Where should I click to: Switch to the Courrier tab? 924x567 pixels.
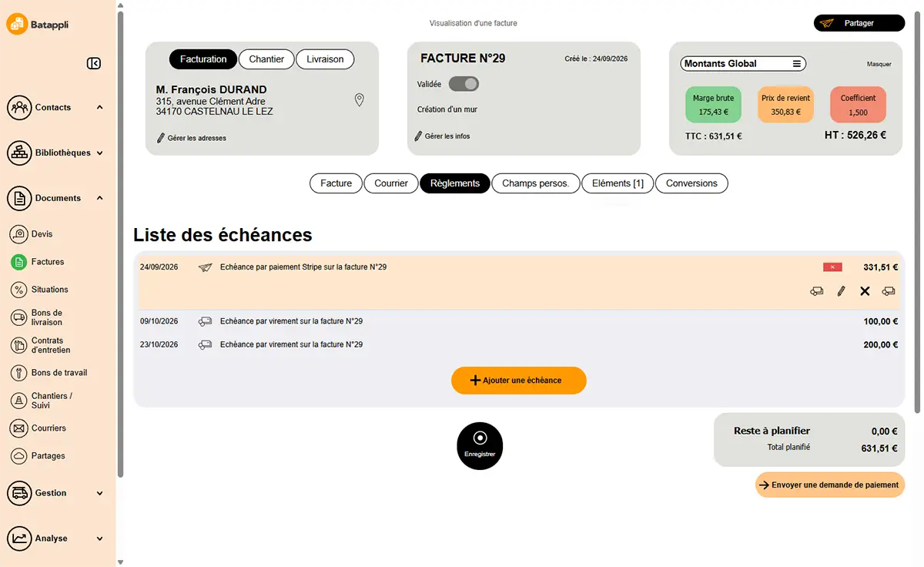(x=391, y=183)
